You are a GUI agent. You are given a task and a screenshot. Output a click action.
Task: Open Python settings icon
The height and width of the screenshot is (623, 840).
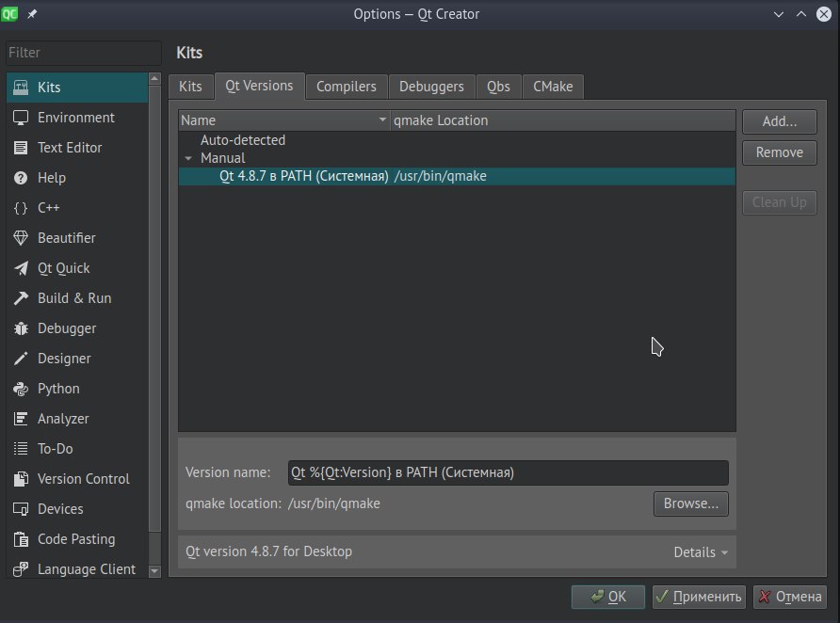21,389
